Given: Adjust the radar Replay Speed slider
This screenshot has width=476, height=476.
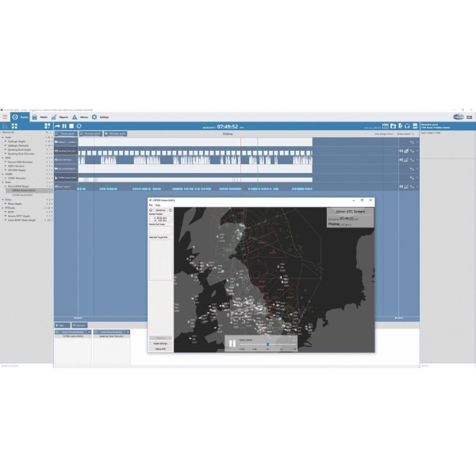Looking at the screenshot, I should pyautogui.click(x=267, y=344).
